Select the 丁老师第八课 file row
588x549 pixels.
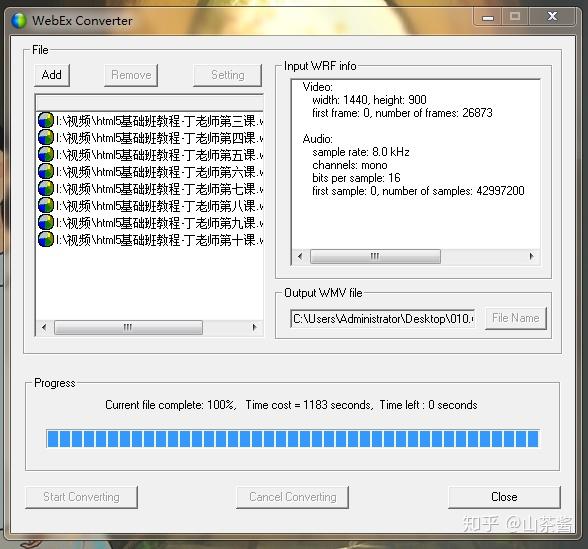(x=150, y=206)
